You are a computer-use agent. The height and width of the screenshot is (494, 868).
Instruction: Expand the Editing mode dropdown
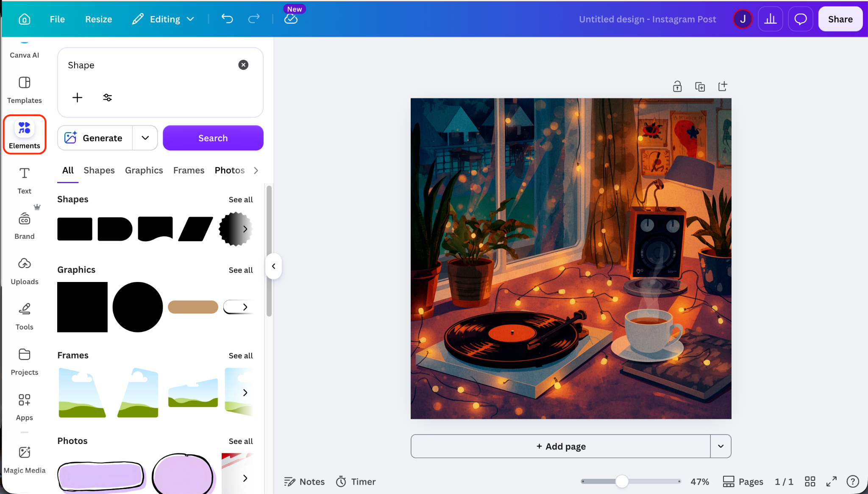(x=163, y=19)
